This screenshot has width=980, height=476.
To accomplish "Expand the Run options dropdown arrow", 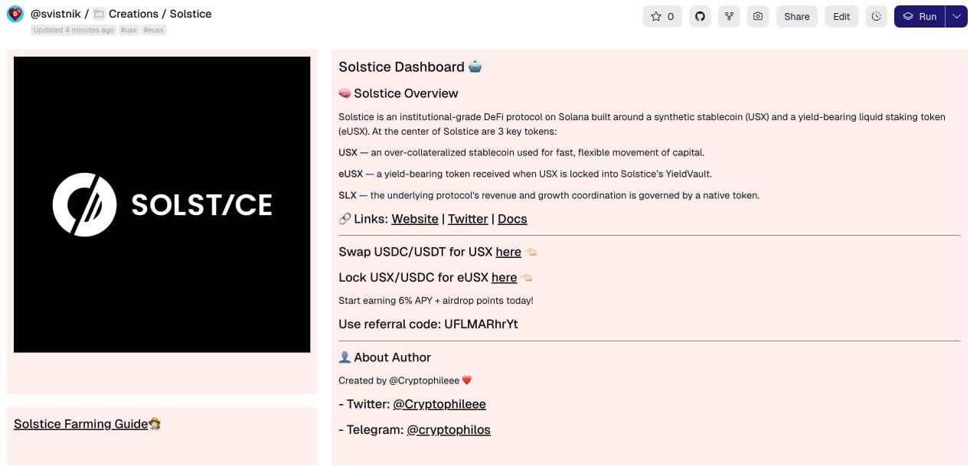I will tap(956, 17).
